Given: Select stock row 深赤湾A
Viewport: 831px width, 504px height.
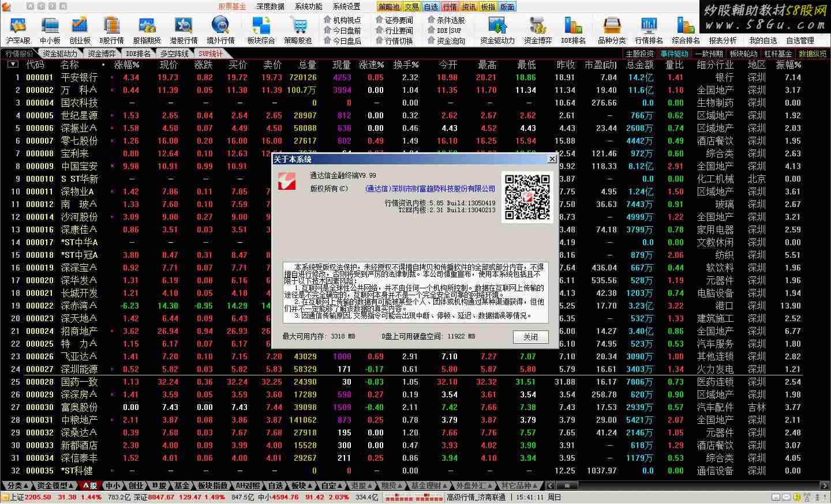Looking at the screenshot, I should click(415, 306).
